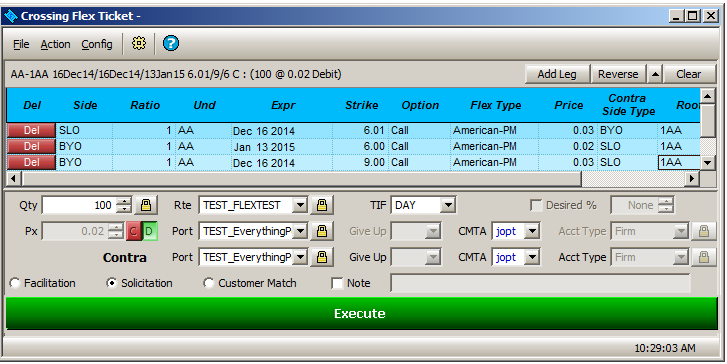Click the Contra Side Type column header
This screenshot has width=727, height=364.
pyautogui.click(x=628, y=105)
